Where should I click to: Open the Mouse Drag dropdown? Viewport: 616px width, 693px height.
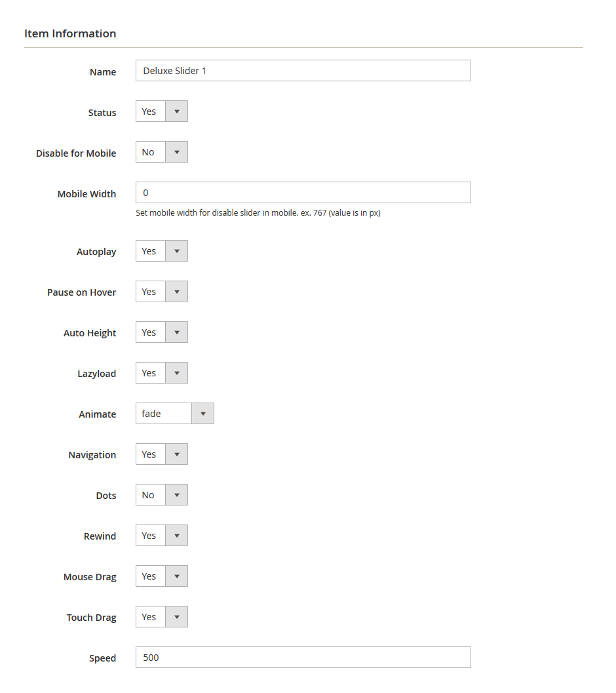[162, 576]
